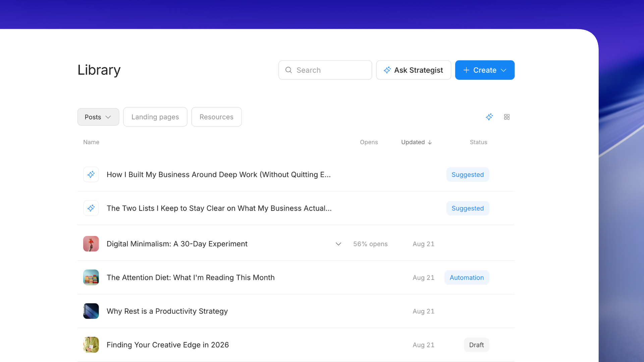Click the Draft status badge
Screen dimensions: 644x362
point(476,345)
